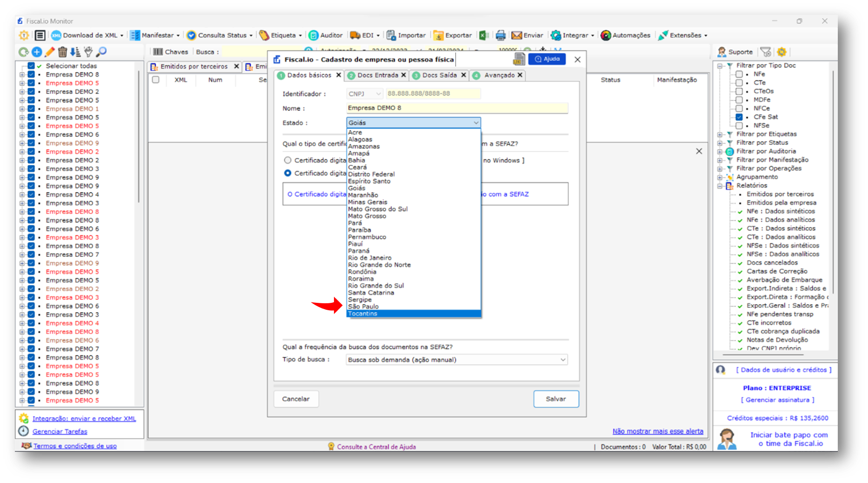Screen dimensions: 868x483
Task: Click the Cancelar button
Action: pos(296,399)
